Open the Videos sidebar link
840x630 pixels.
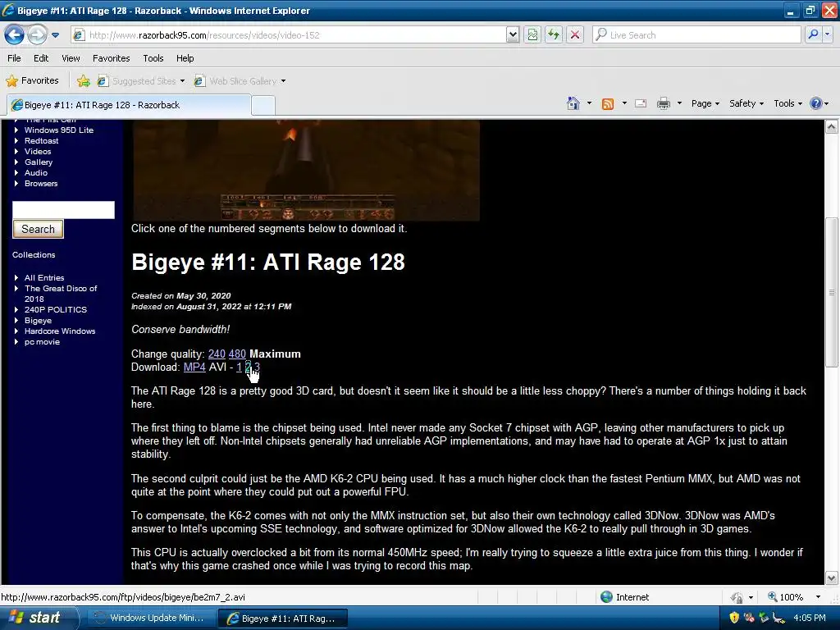click(x=38, y=152)
